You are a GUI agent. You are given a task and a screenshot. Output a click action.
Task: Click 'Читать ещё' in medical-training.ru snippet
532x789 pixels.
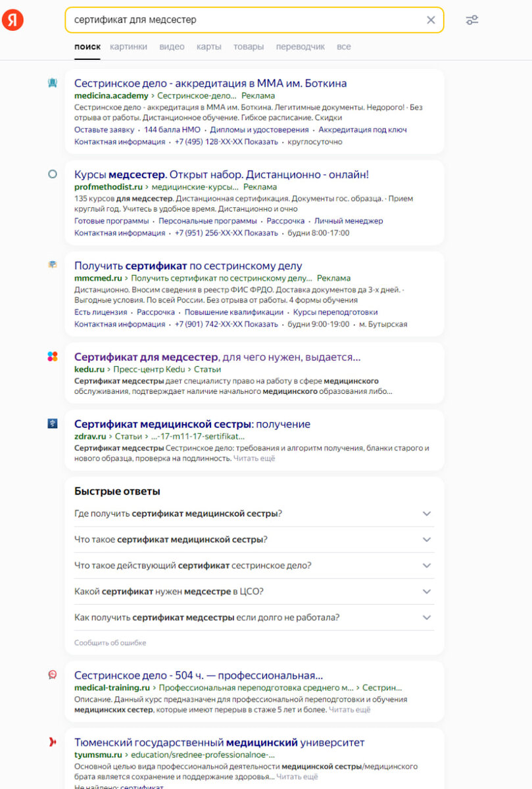pyautogui.click(x=349, y=709)
